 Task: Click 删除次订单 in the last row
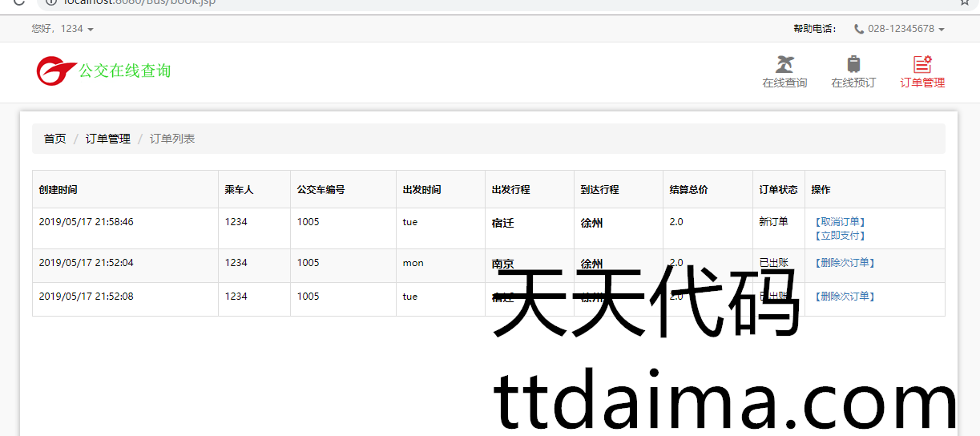[844, 297]
